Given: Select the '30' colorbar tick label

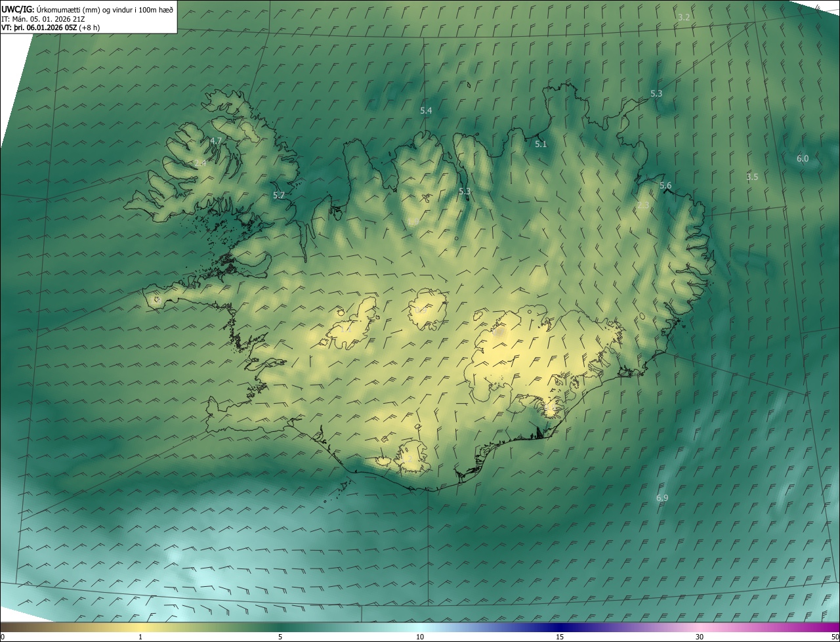Looking at the screenshot, I should point(700,637).
